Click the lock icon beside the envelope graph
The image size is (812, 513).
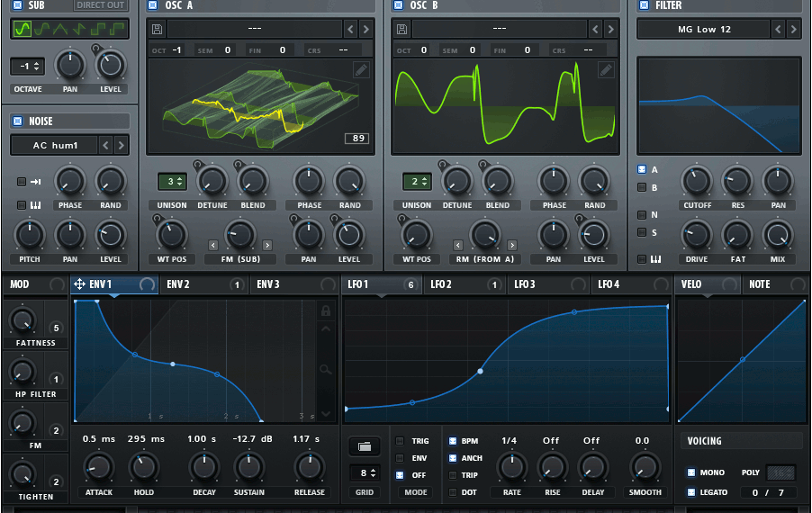click(328, 311)
